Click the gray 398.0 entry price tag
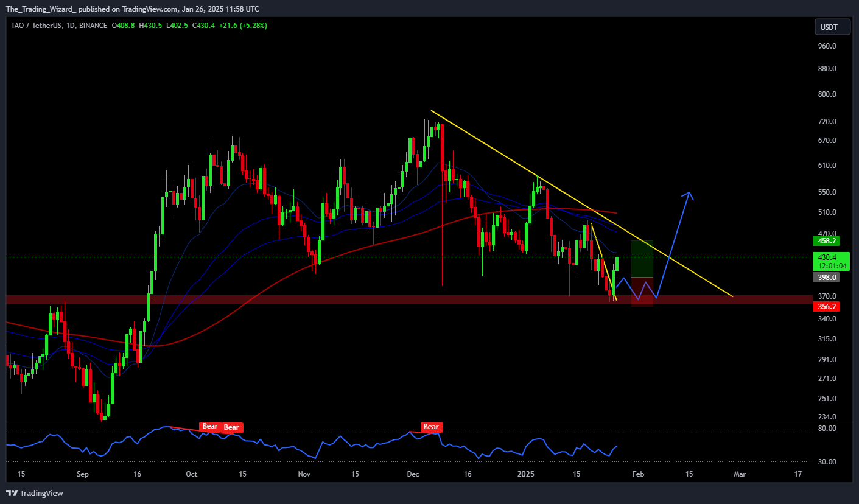The width and height of the screenshot is (859, 504). point(827,278)
